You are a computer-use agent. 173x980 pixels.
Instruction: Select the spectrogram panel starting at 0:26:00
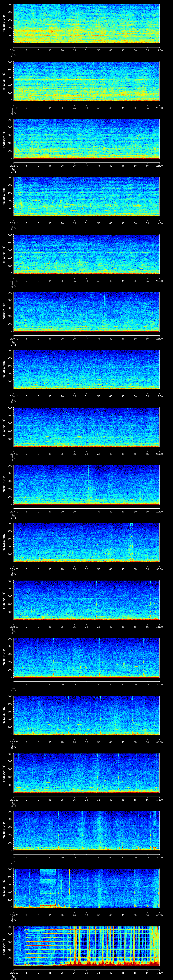tap(86, 369)
